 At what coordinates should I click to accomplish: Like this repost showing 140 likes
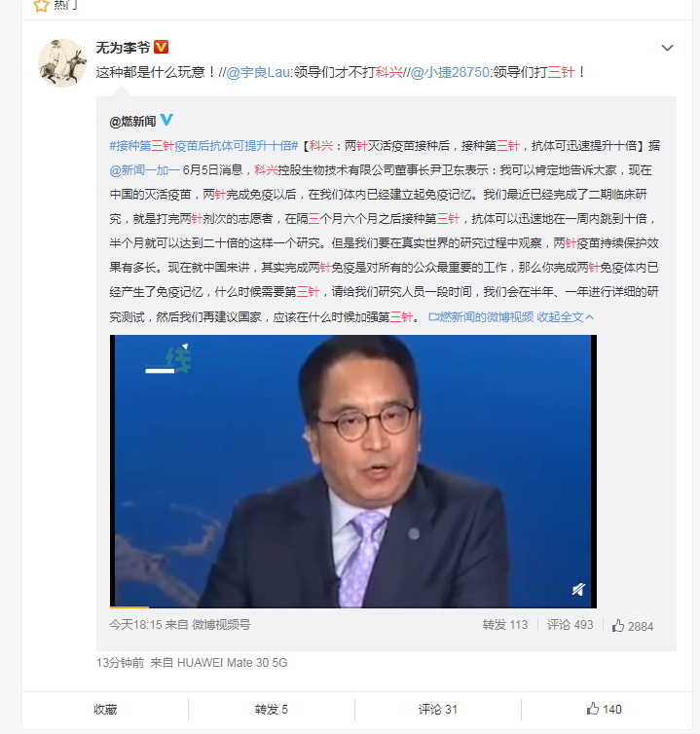604,710
